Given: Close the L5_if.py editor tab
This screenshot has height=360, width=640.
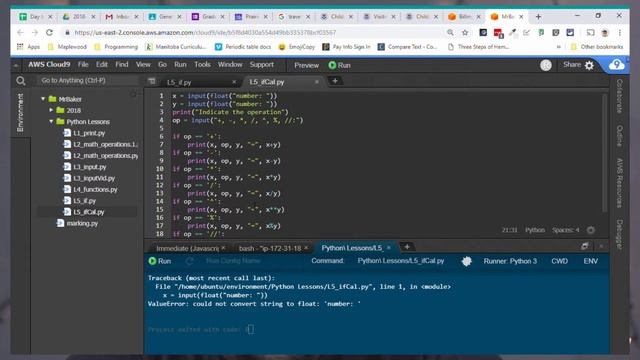Looking at the screenshot, I should pyautogui.click(x=234, y=82).
